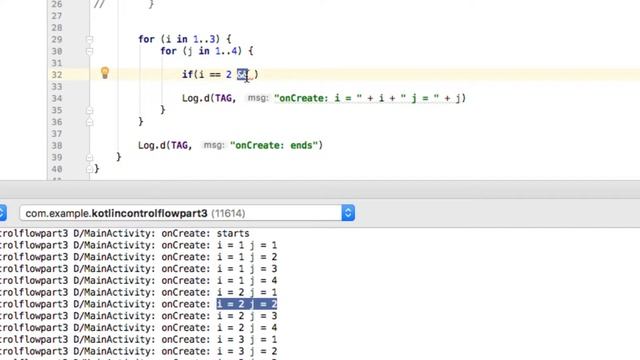Click line number 32 in the gutter

tap(57, 75)
